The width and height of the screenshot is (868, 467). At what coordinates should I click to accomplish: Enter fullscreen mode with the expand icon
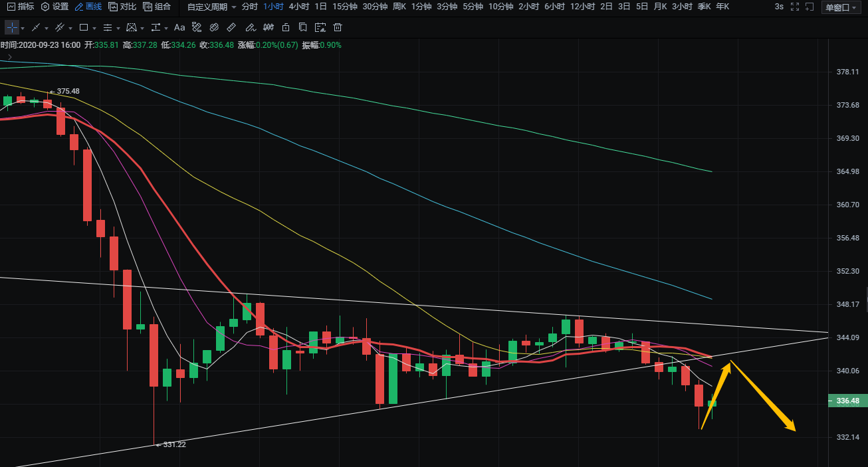coord(794,7)
